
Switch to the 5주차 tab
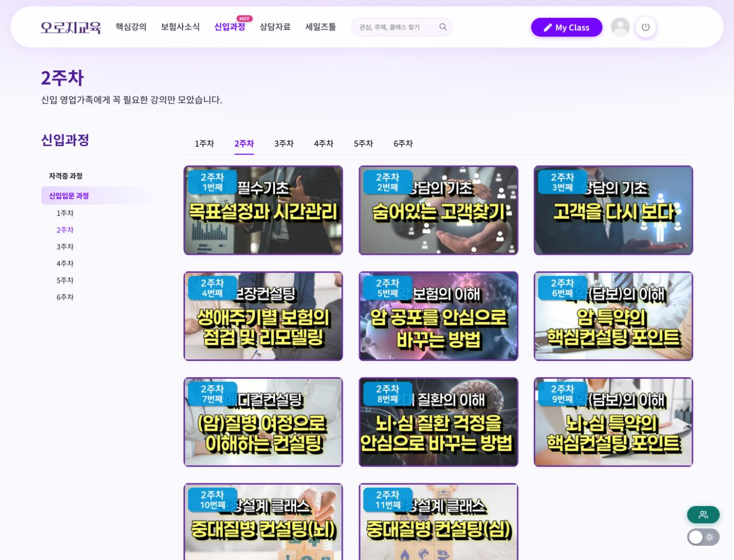(x=363, y=144)
